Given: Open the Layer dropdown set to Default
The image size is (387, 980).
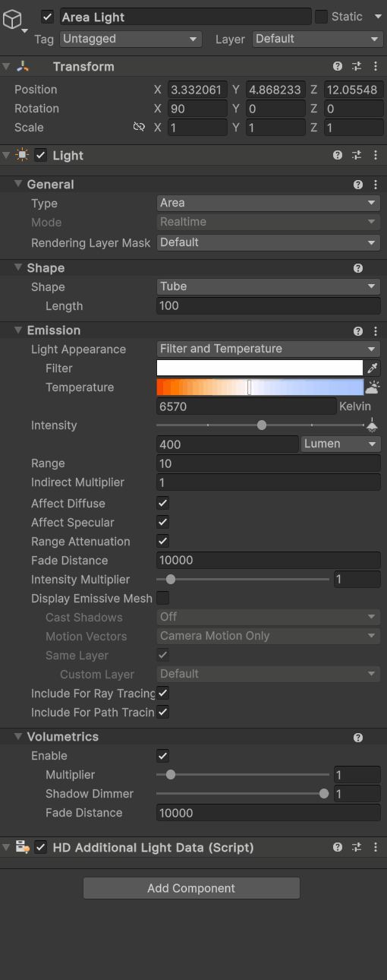Looking at the screenshot, I should [x=317, y=39].
